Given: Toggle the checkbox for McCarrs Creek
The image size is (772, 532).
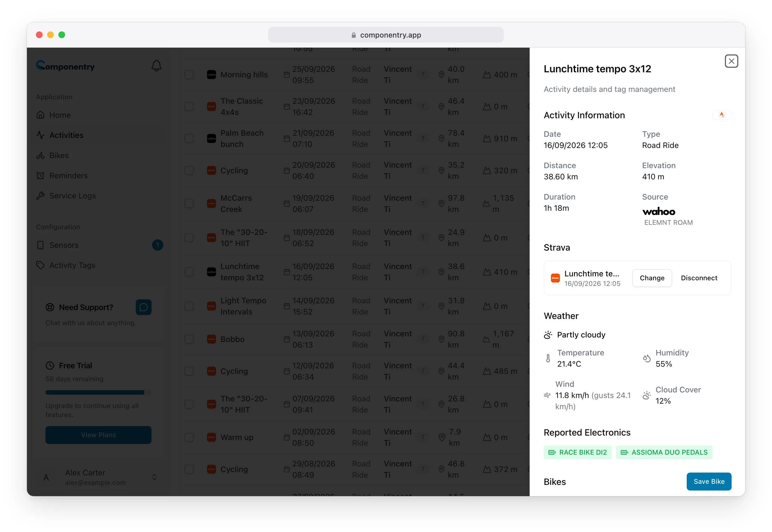Looking at the screenshot, I should [189, 204].
